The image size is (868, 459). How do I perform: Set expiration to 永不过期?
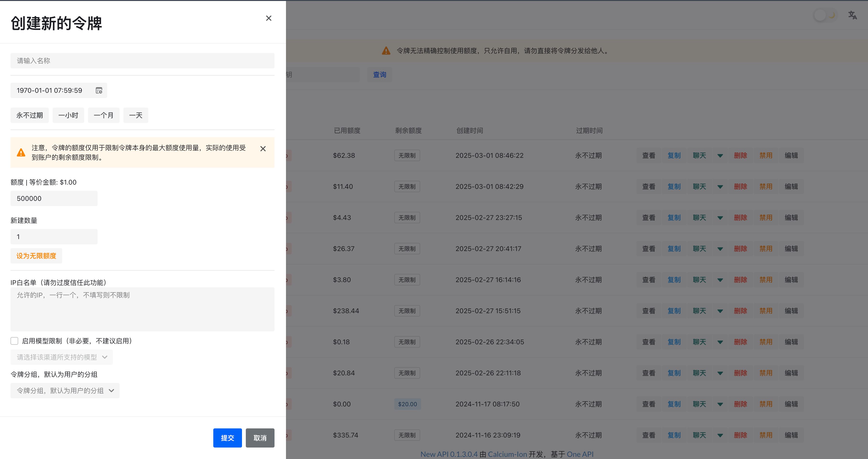pyautogui.click(x=30, y=115)
